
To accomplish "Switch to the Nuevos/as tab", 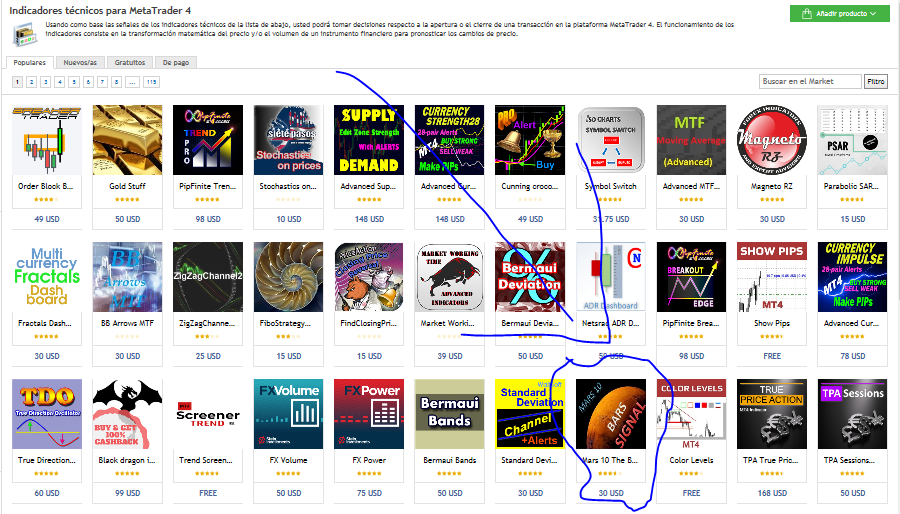I will pyautogui.click(x=80, y=63).
